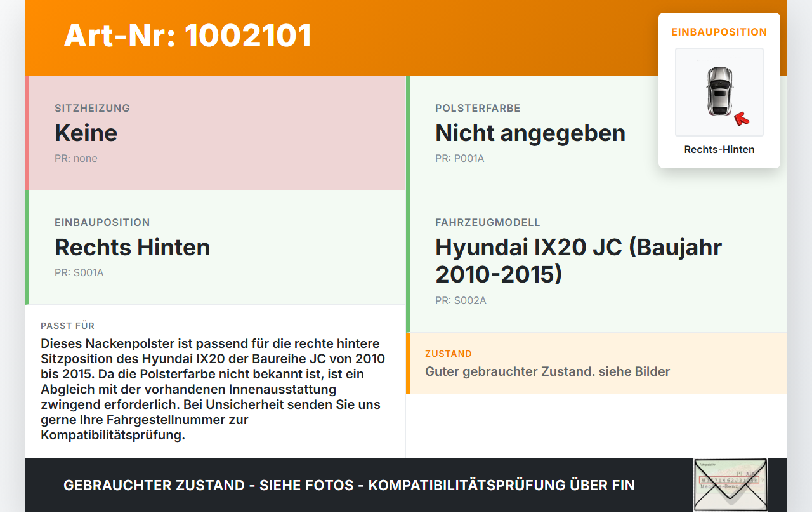Click the orange 'ZUSTAND' label

(x=449, y=354)
